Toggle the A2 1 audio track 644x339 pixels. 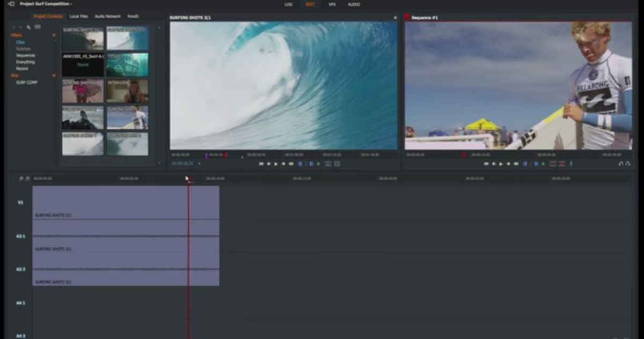[20, 236]
